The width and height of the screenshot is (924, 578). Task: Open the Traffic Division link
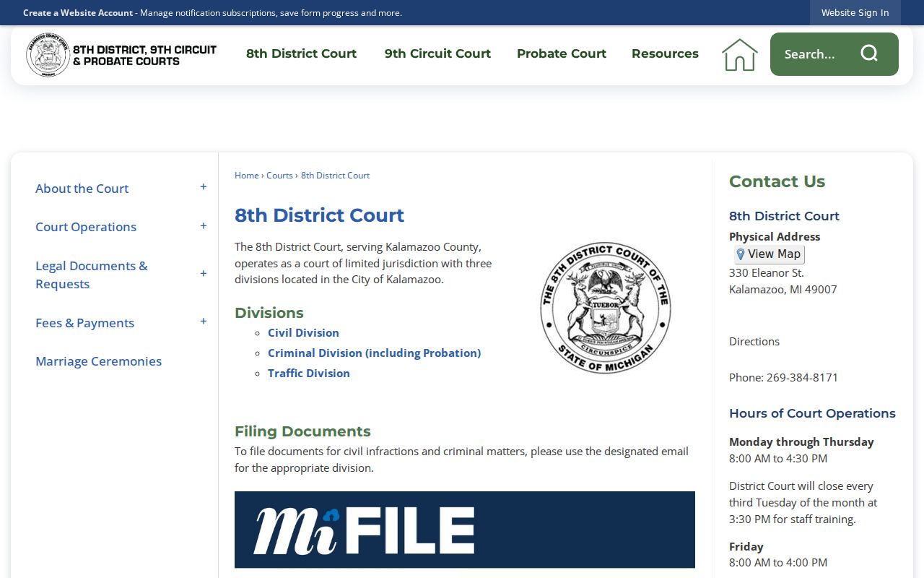click(x=309, y=373)
